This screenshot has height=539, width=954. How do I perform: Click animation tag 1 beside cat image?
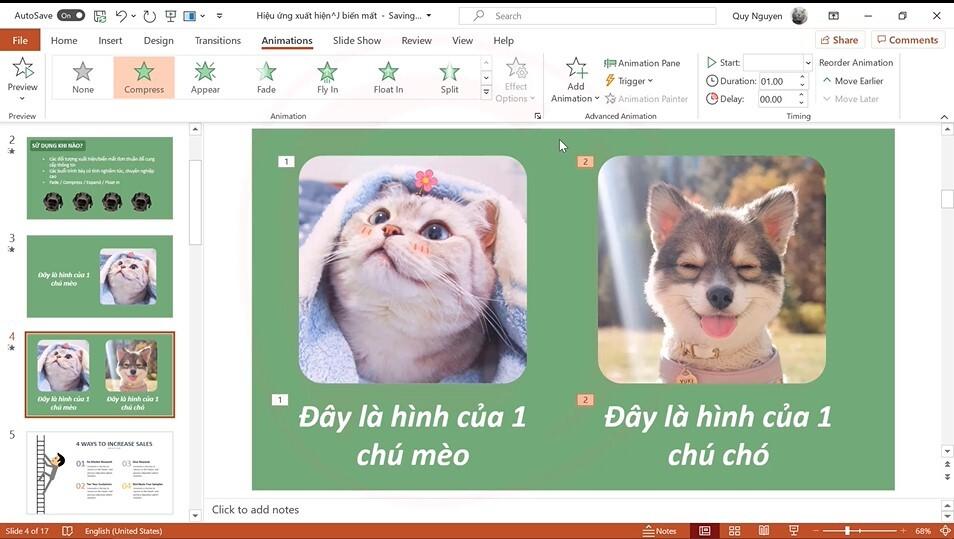tap(286, 161)
